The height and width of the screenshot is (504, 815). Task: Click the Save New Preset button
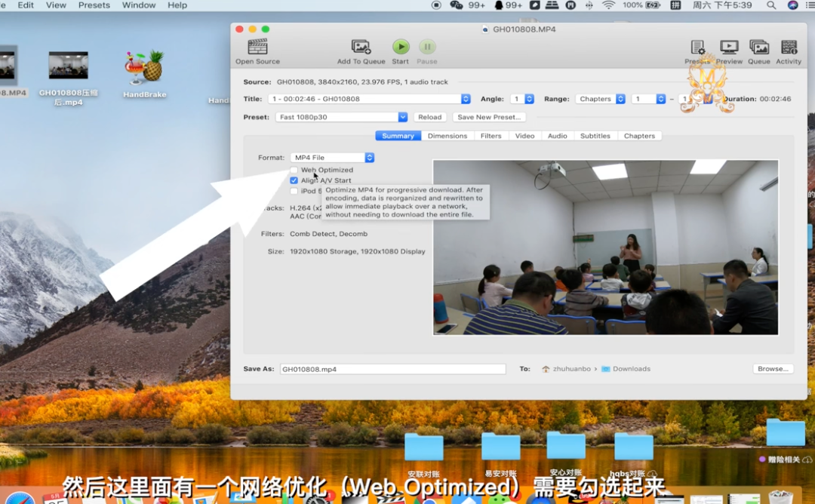coord(489,117)
